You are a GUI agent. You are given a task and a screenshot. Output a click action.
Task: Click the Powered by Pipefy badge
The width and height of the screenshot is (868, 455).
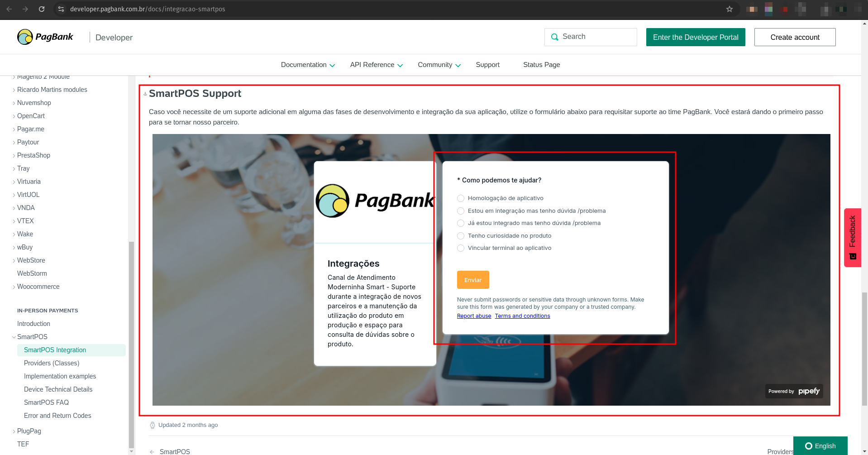[x=794, y=391]
